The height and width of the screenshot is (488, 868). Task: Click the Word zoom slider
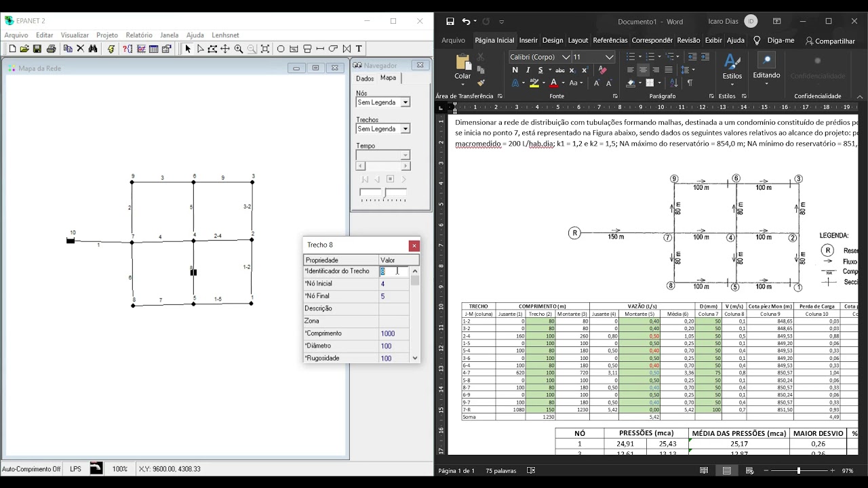pyautogui.click(x=799, y=470)
